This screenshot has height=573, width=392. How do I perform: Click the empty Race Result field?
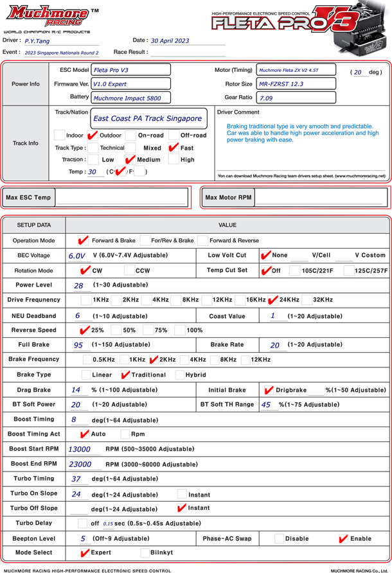[x=187, y=52]
